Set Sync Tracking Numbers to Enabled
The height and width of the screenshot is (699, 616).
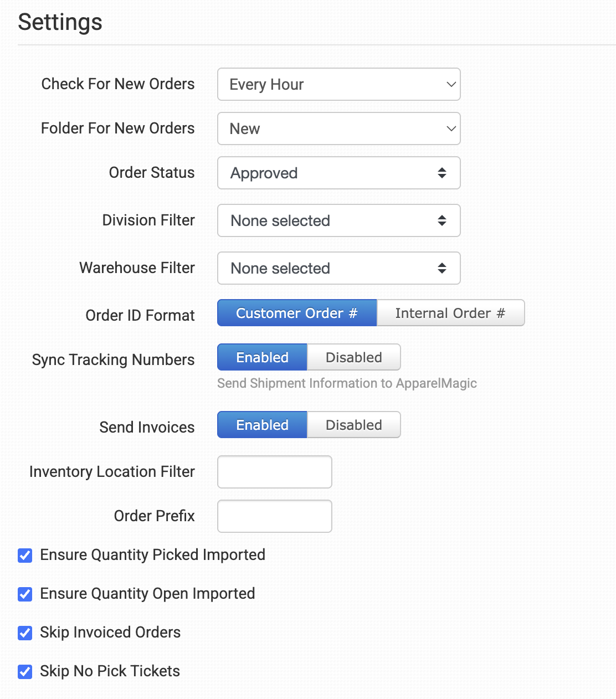262,357
